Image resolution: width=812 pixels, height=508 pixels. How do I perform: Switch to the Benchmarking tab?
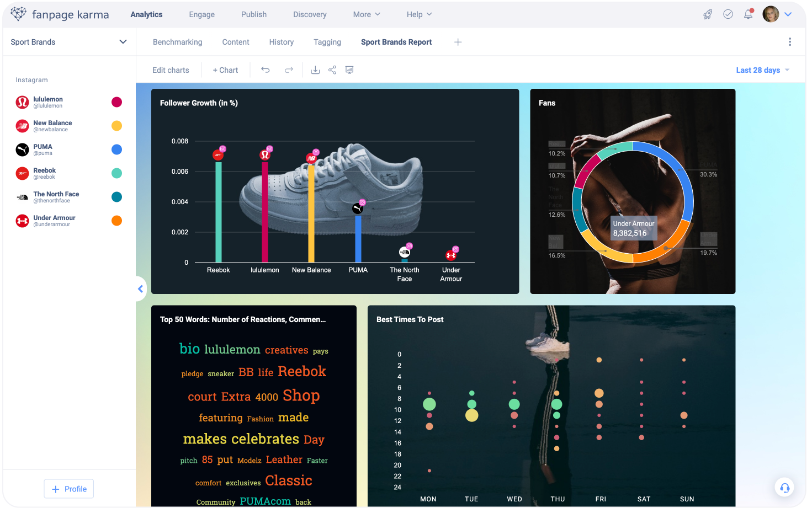(177, 42)
